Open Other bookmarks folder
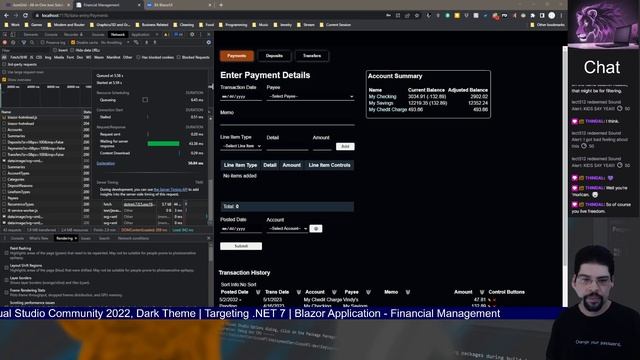Screen dimensions: 640x360 pos(547,25)
